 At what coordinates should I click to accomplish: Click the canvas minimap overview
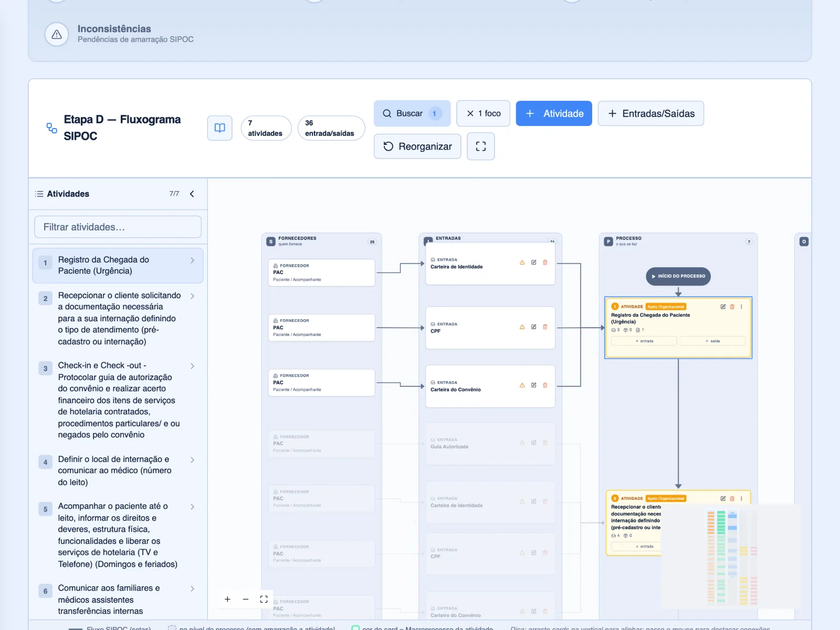click(x=731, y=556)
